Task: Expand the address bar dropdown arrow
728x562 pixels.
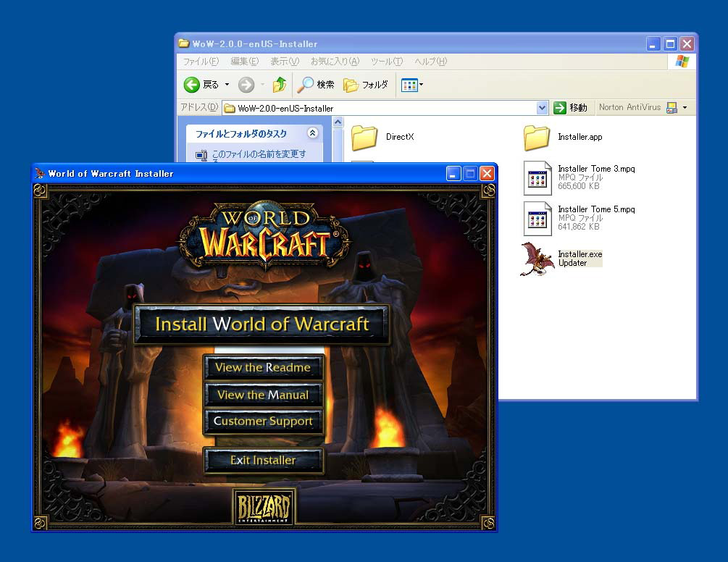Action: [542, 108]
